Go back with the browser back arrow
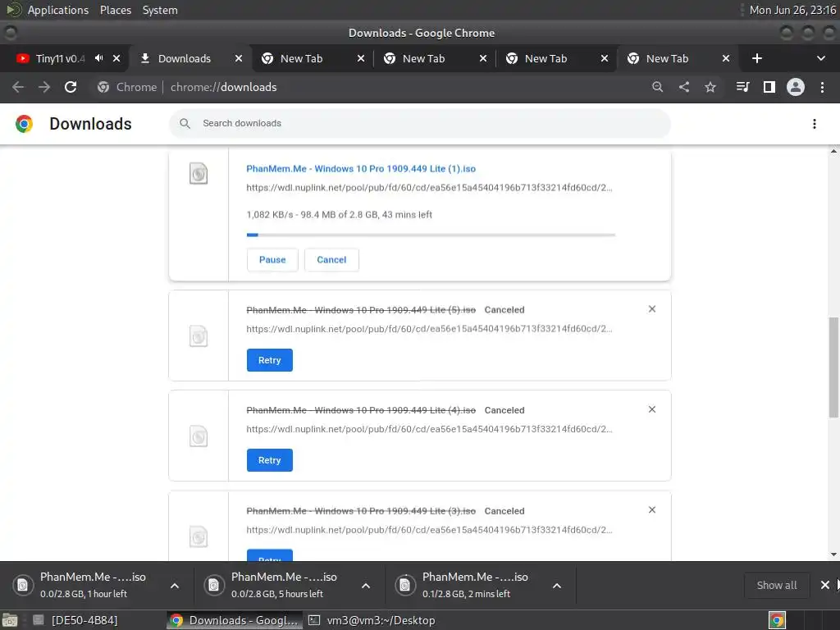Image resolution: width=840 pixels, height=630 pixels. tap(18, 87)
